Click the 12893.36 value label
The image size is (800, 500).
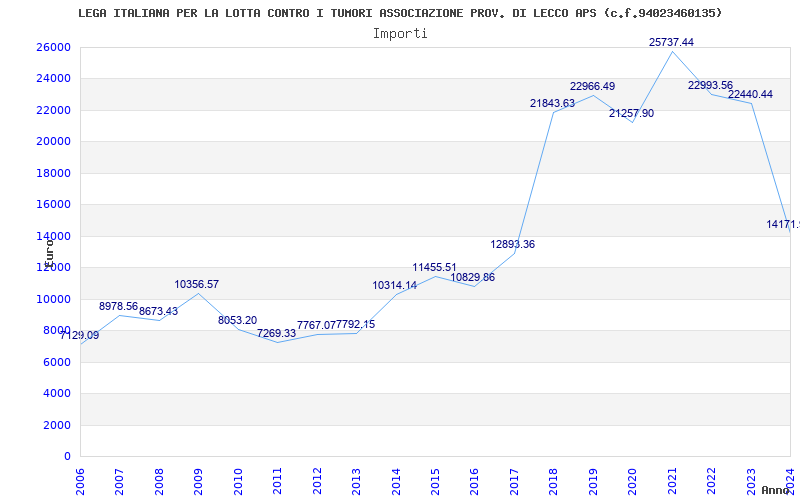click(512, 244)
